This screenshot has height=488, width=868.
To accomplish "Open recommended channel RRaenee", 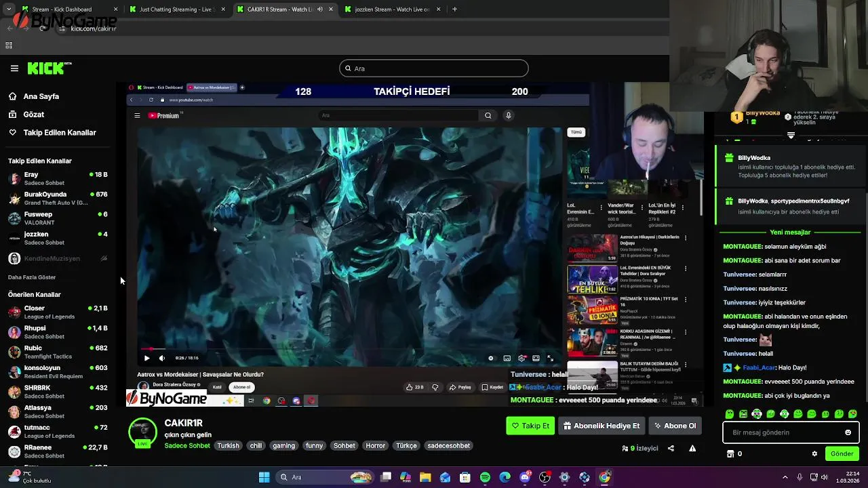I will [58, 451].
